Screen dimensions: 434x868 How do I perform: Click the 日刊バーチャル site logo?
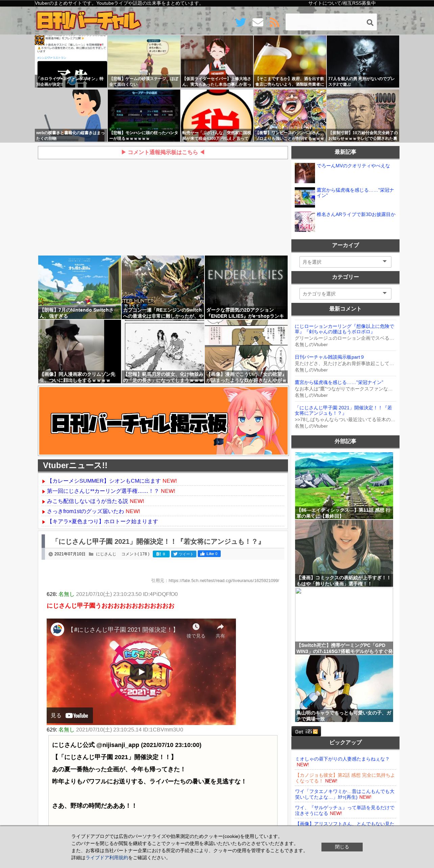click(x=89, y=21)
